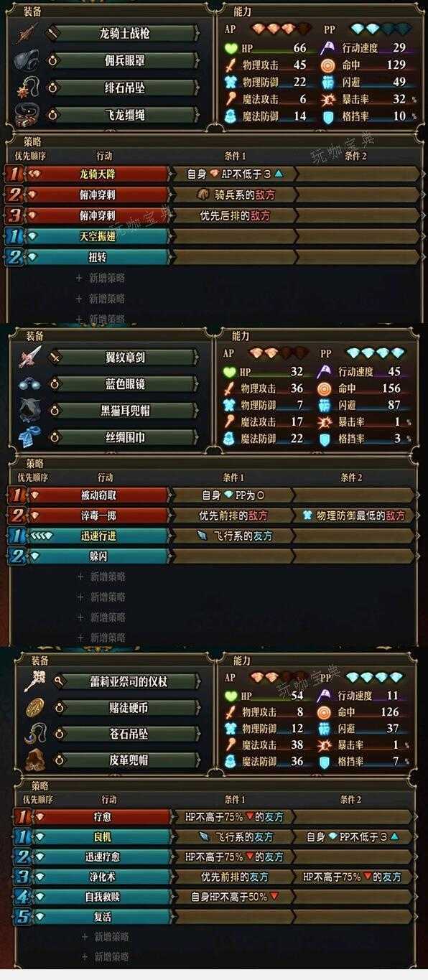Select the 黑猫耳兜帽 hood icon

click(x=29, y=411)
